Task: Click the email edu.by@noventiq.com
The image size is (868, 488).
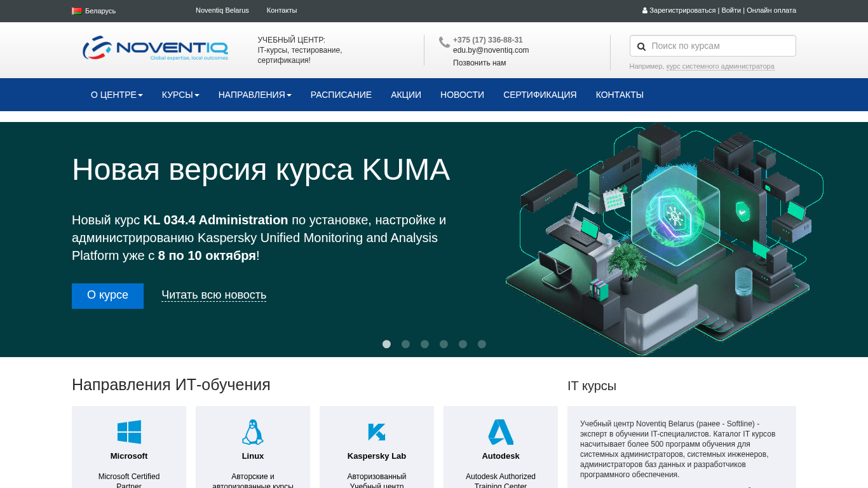Action: [x=491, y=50]
